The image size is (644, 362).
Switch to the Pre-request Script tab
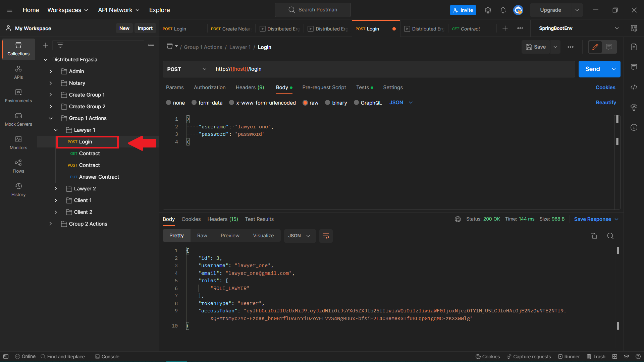[x=324, y=87]
